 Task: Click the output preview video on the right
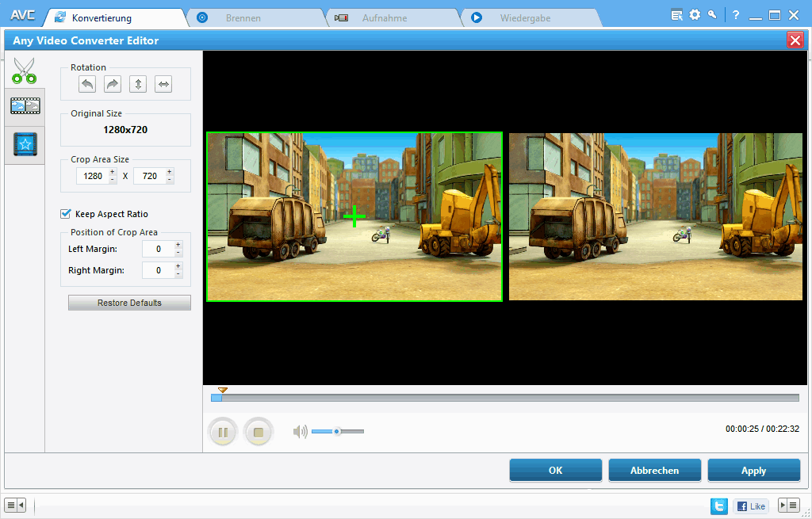coord(656,216)
